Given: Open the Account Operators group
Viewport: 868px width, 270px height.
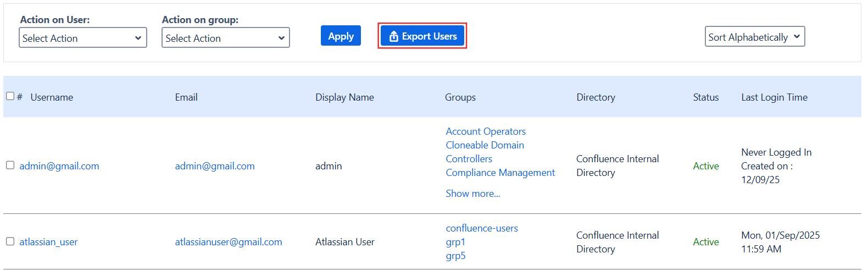Looking at the screenshot, I should coord(486,131).
